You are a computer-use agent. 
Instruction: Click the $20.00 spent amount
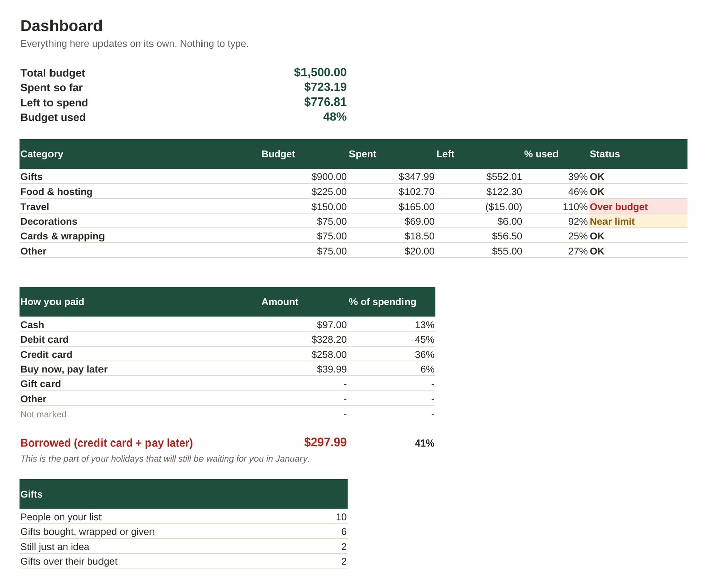click(419, 251)
